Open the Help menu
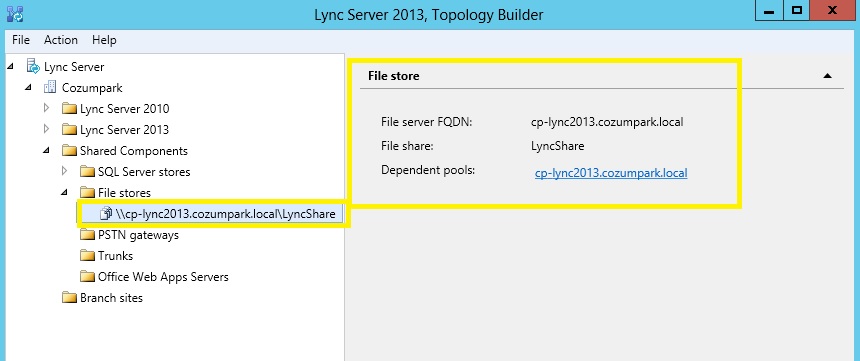 pyautogui.click(x=104, y=40)
